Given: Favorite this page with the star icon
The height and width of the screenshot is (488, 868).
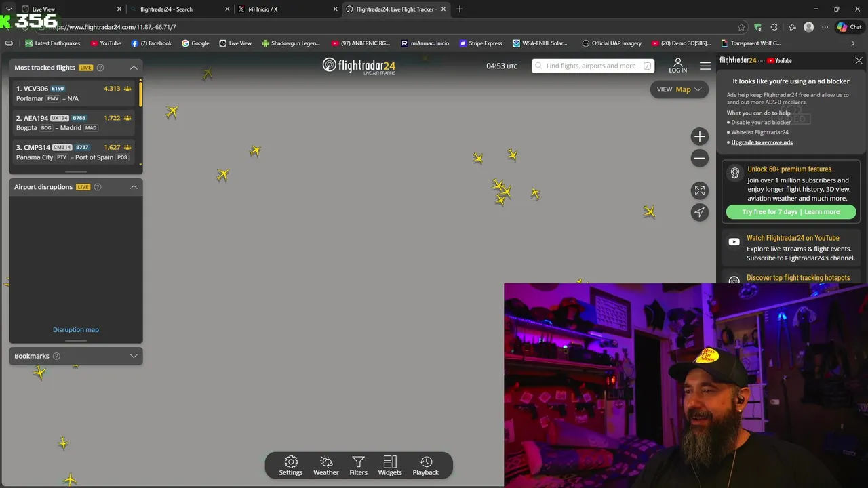Looking at the screenshot, I should coord(741,27).
